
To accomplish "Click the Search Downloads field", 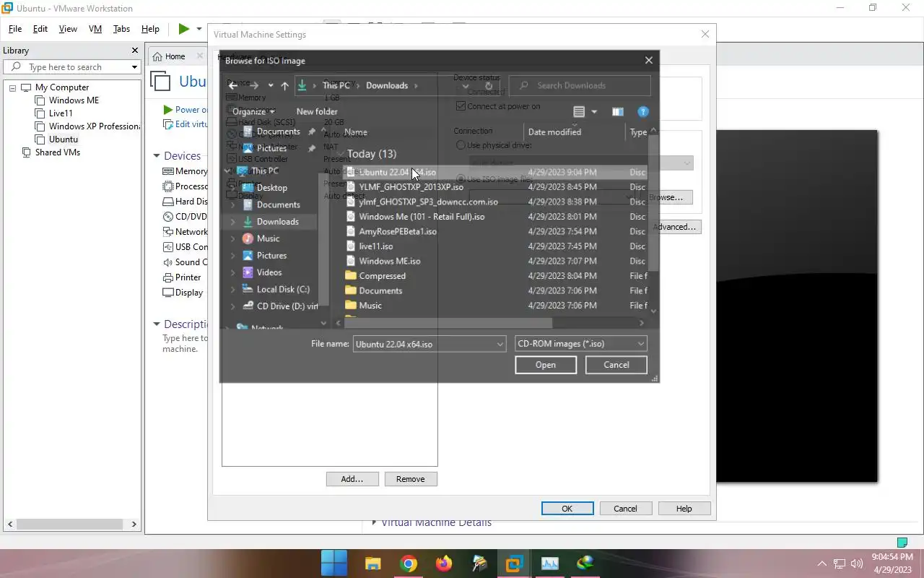I will tap(580, 85).
